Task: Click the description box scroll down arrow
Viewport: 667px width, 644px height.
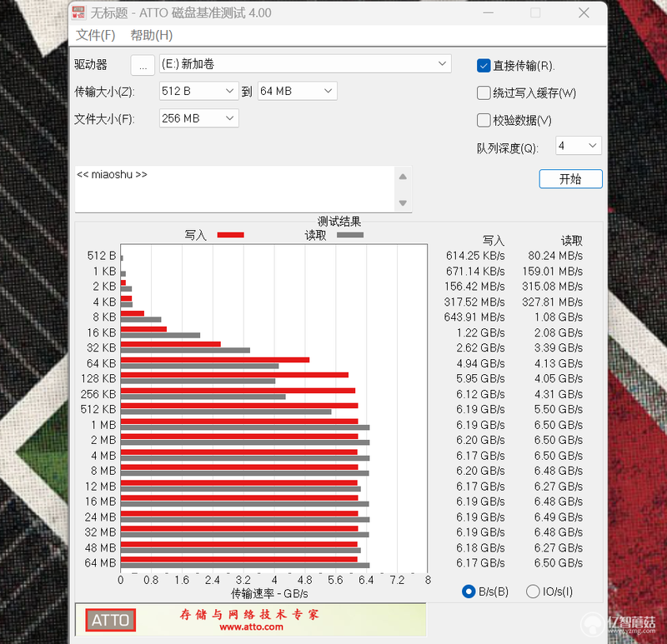Action: [403, 202]
